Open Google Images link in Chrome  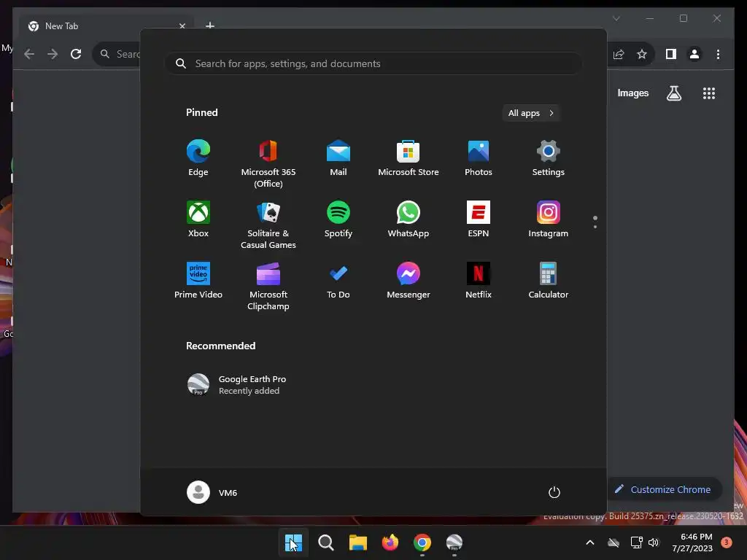click(632, 93)
